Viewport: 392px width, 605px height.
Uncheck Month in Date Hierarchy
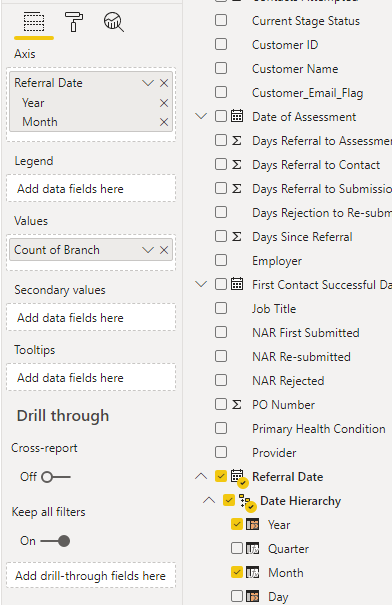(x=237, y=572)
